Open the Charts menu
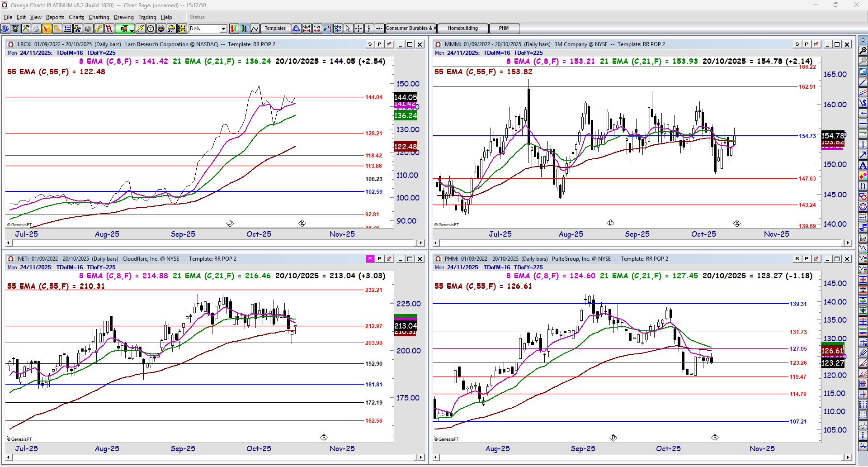Viewport: 868px width, 467px height. tap(76, 17)
